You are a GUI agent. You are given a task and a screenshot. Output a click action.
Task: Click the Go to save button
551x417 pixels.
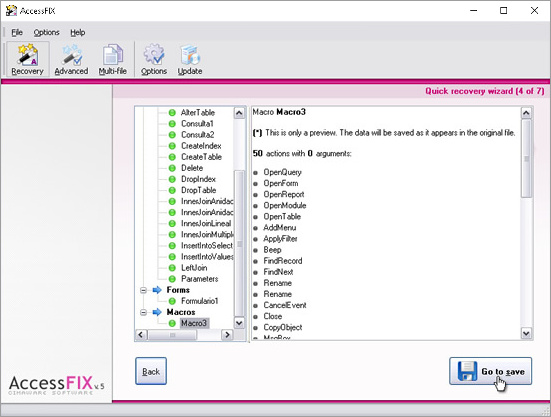[491, 371]
